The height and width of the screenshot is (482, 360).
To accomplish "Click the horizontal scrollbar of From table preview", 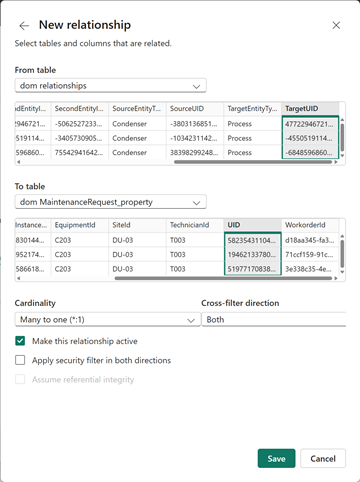I will coord(253,162).
